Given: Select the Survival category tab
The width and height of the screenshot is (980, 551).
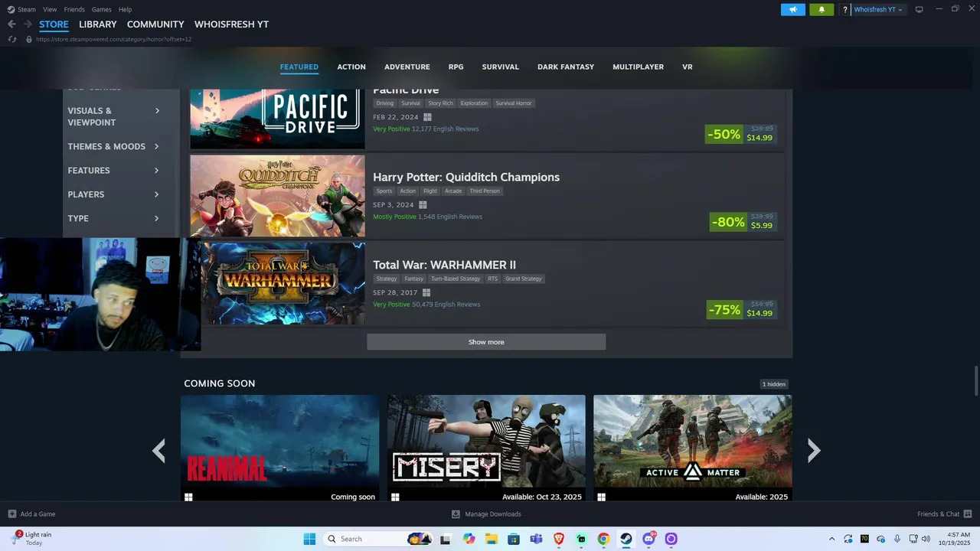Looking at the screenshot, I should coord(501,67).
